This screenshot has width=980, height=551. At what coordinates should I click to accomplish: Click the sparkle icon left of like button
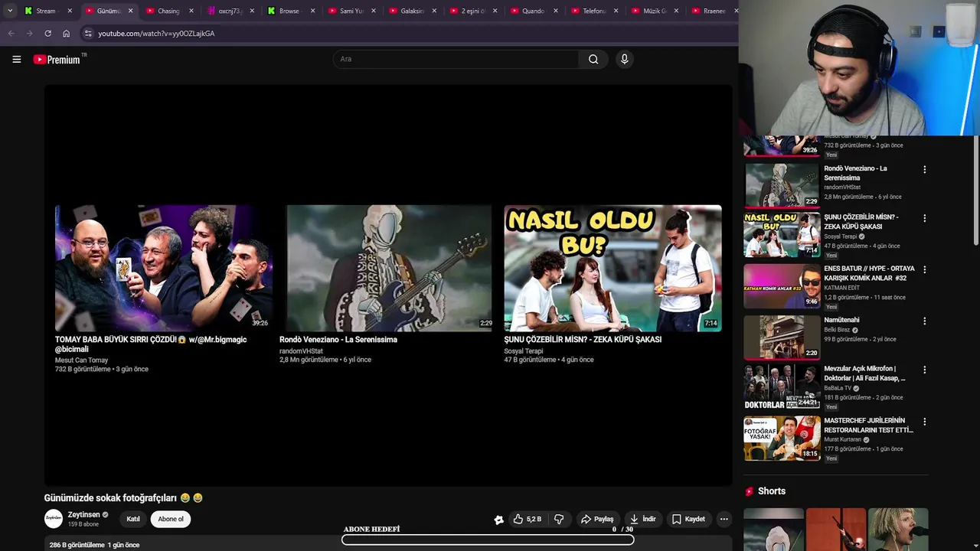pos(498,520)
